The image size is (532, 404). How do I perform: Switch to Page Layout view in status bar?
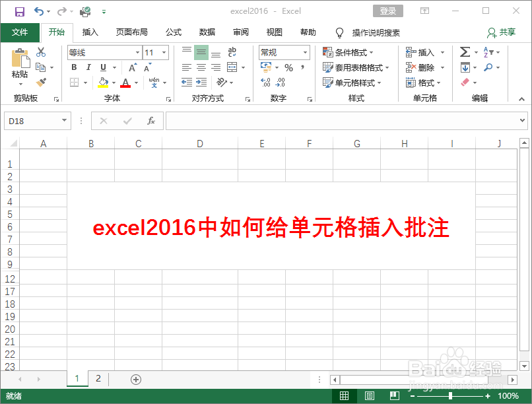[370, 396]
